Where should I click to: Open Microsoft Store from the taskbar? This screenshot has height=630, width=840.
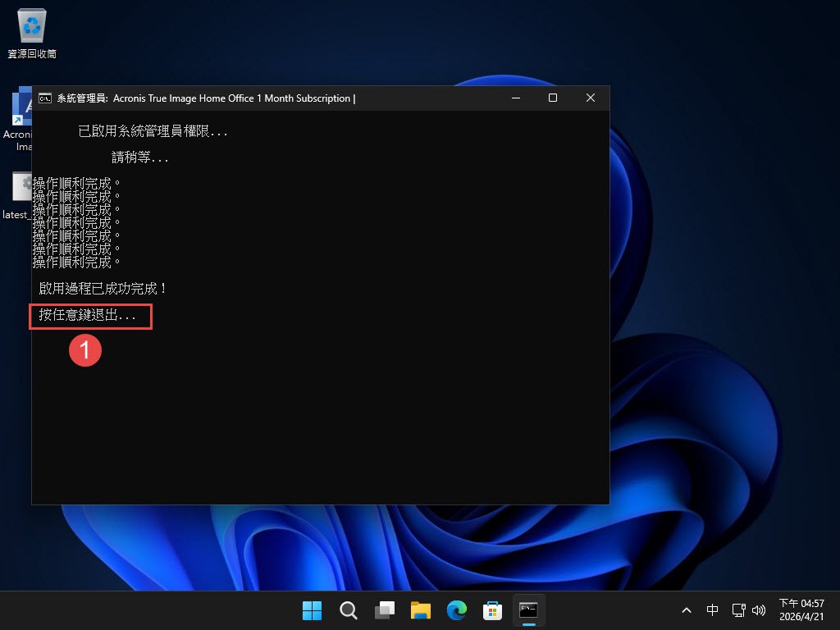(x=493, y=610)
